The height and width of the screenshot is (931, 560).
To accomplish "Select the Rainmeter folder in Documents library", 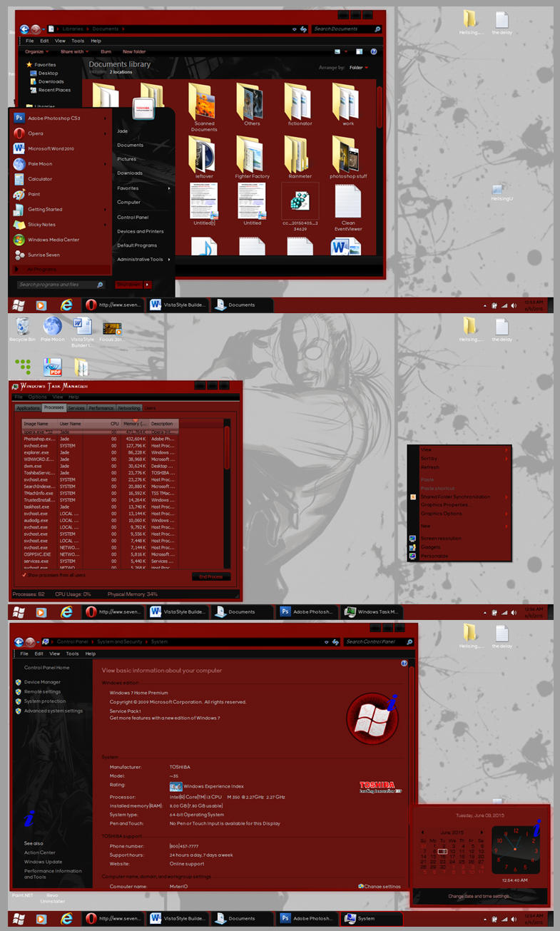I will 300,157.
